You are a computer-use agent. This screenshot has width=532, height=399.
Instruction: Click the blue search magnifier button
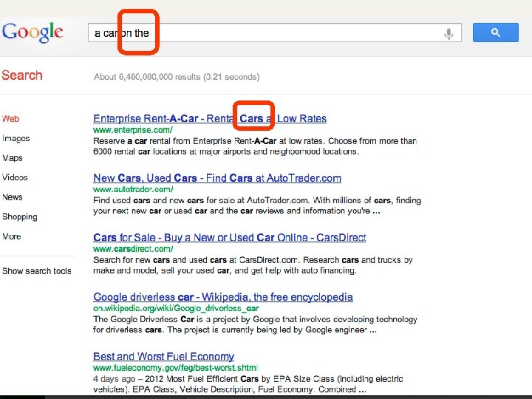click(495, 33)
